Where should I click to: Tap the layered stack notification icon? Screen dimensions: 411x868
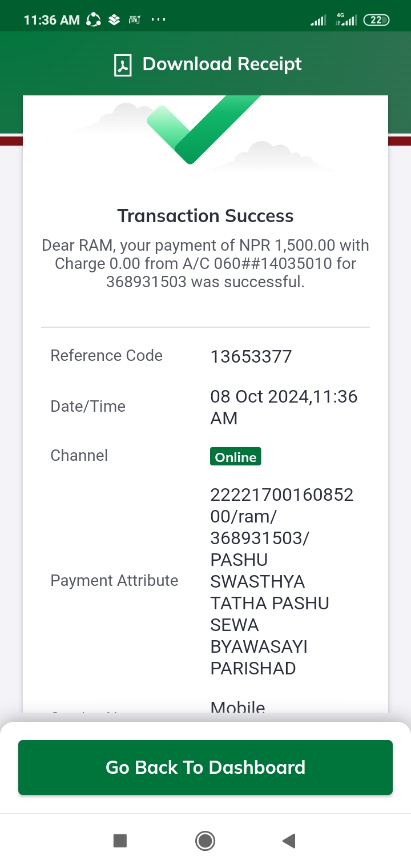[114, 20]
